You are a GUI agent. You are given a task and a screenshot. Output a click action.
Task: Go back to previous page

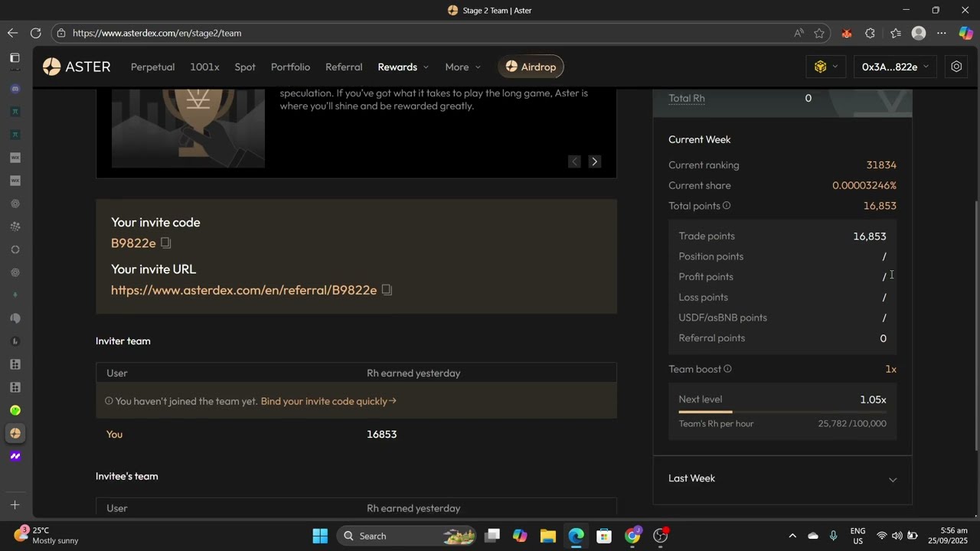click(12, 33)
